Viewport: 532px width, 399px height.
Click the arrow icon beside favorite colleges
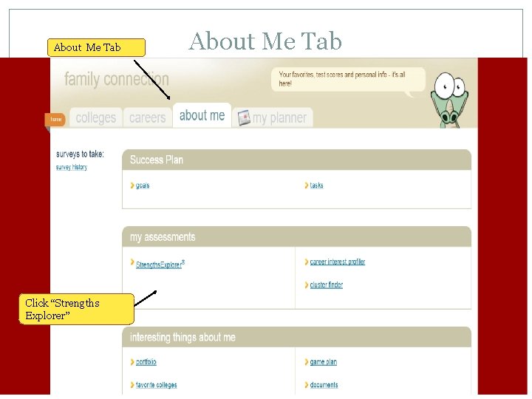click(132, 385)
